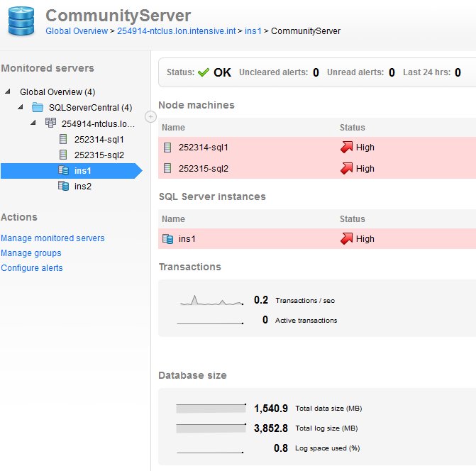Click the Total log size bar
The width and height of the screenshot is (476, 471).
tap(211, 428)
